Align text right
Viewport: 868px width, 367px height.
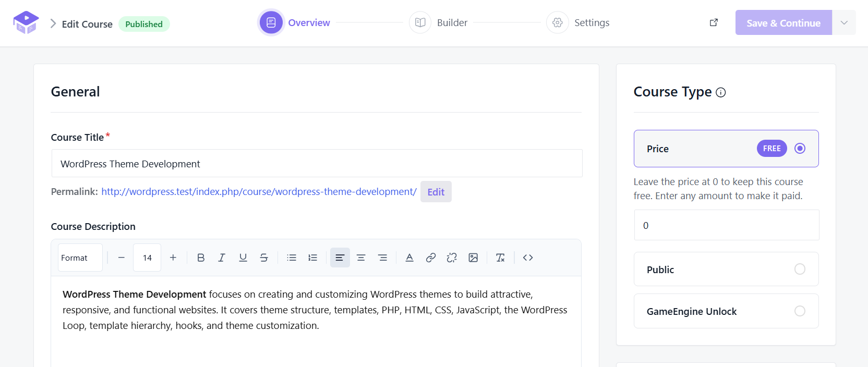382,258
